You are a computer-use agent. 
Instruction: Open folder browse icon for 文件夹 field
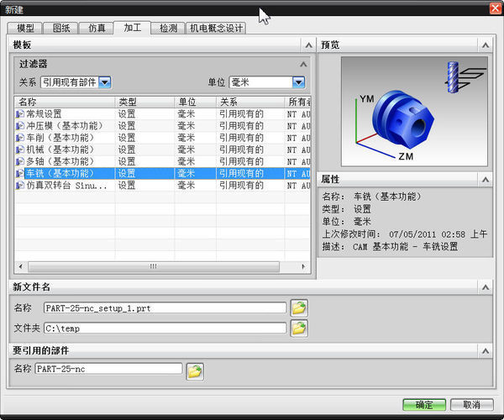(299, 328)
